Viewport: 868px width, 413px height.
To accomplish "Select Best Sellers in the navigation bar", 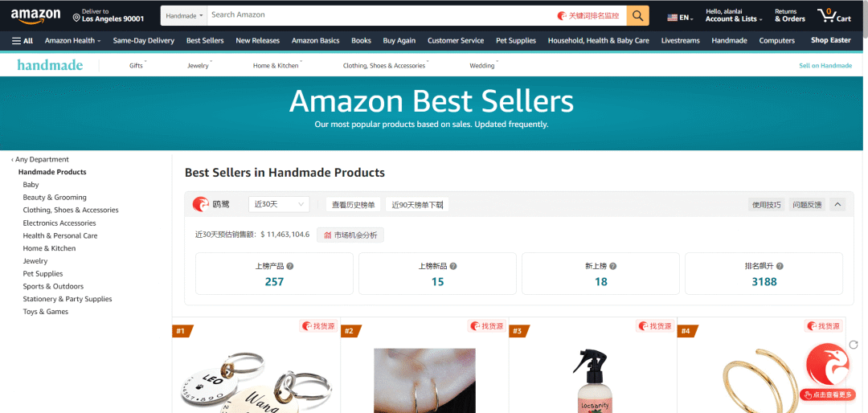I will [205, 40].
